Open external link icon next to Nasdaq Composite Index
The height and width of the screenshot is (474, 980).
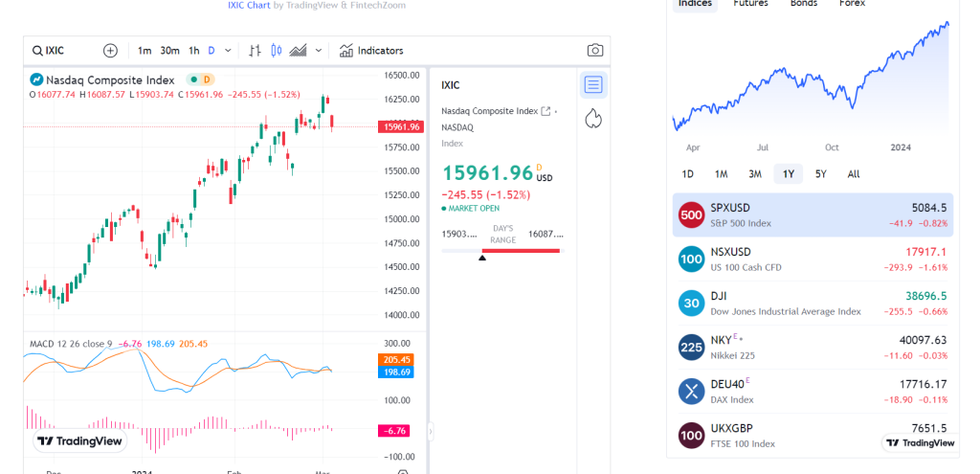546,111
